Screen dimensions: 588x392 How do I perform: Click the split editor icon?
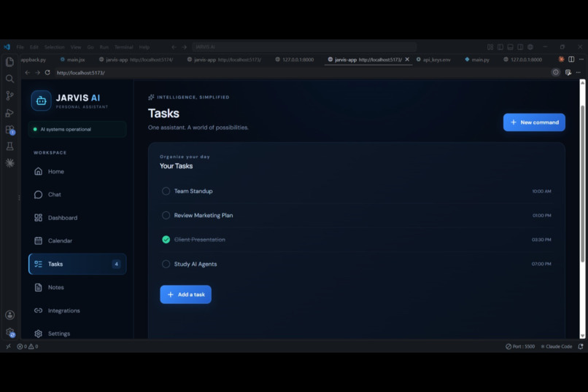coord(571,59)
